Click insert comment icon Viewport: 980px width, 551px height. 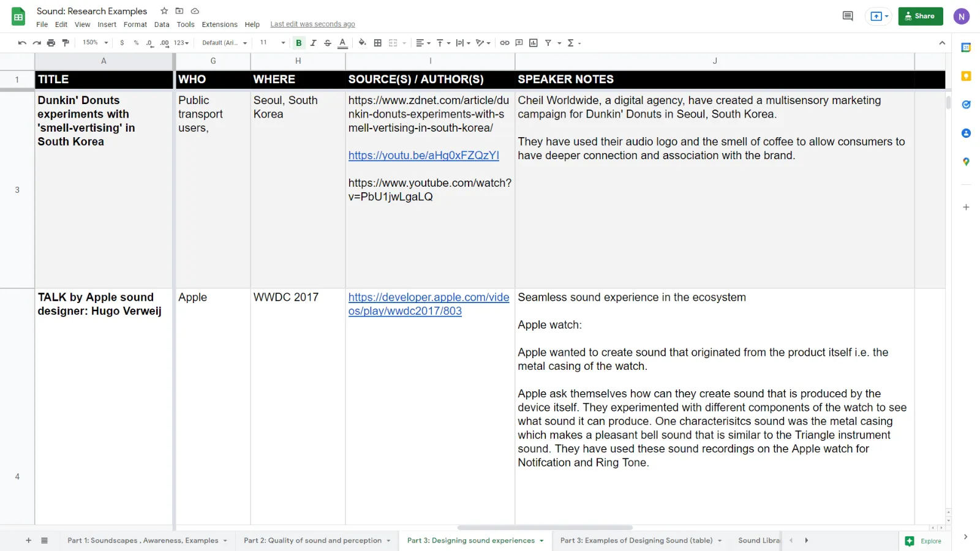(519, 43)
